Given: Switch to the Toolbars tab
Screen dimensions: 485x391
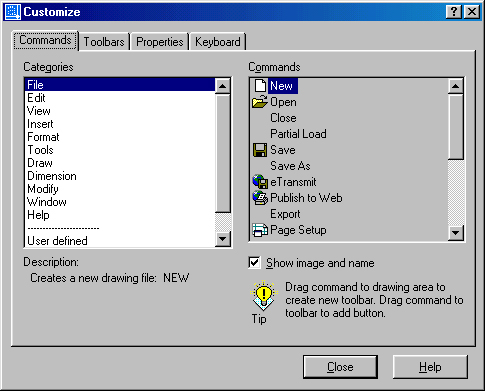Looking at the screenshot, I should pyautogui.click(x=104, y=42).
